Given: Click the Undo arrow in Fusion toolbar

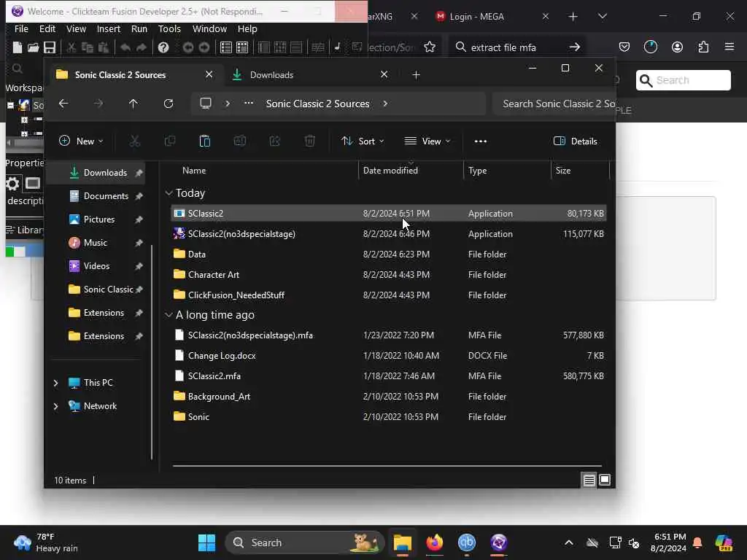Looking at the screenshot, I should (x=125, y=47).
